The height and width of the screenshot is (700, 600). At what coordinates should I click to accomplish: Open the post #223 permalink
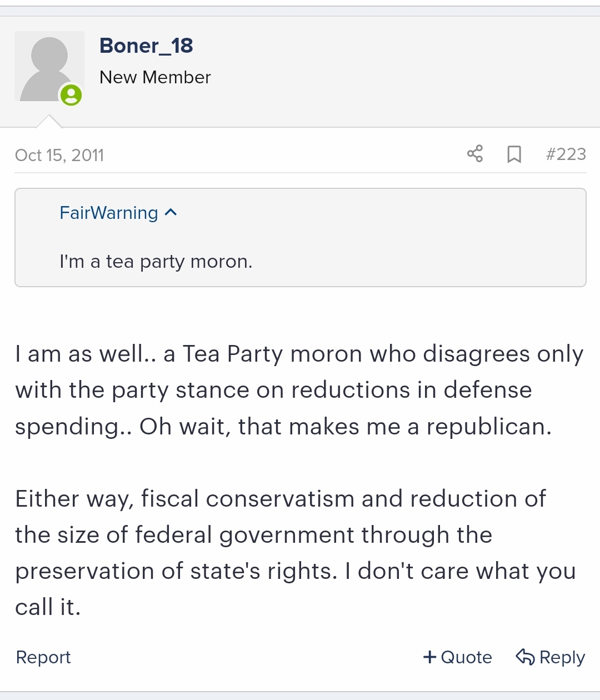(566, 154)
